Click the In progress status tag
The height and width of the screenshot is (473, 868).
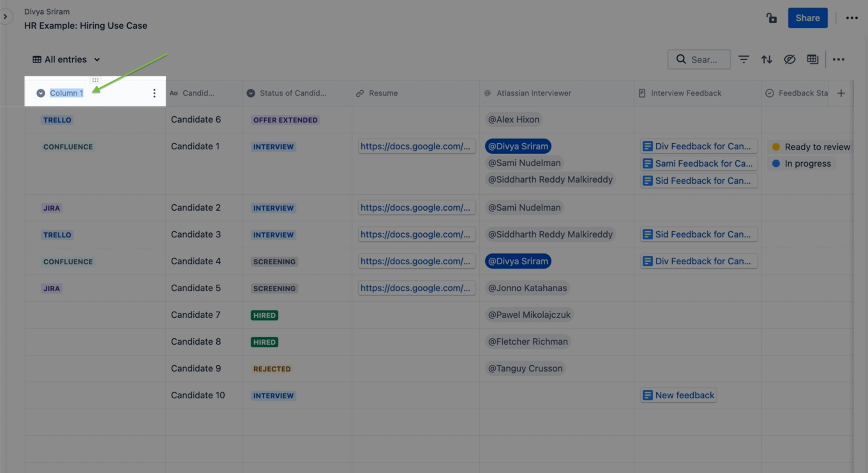802,164
